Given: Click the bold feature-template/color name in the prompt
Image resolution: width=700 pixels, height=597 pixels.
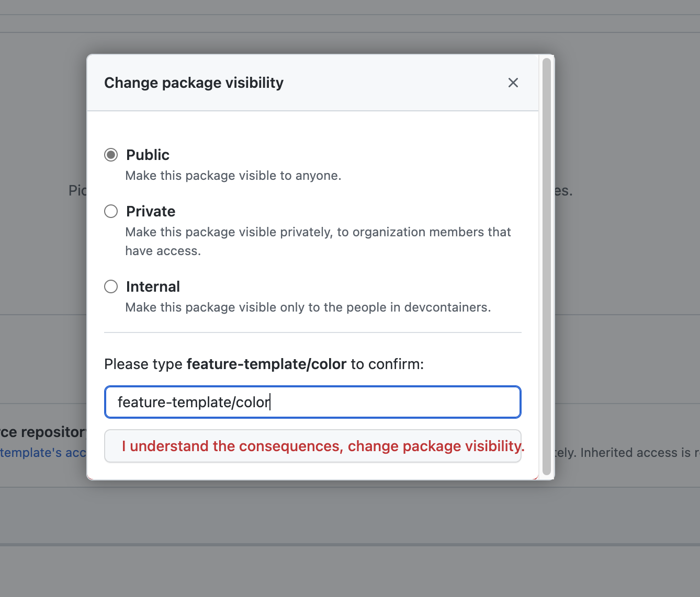Looking at the screenshot, I should coord(266,364).
